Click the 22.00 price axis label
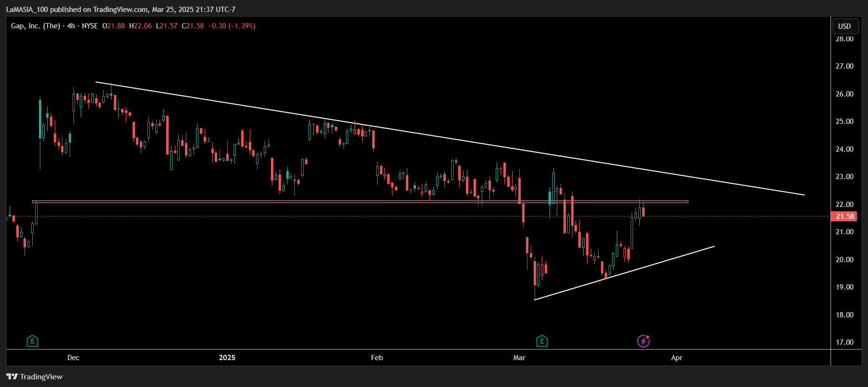The height and width of the screenshot is (387, 868). pyautogui.click(x=844, y=205)
